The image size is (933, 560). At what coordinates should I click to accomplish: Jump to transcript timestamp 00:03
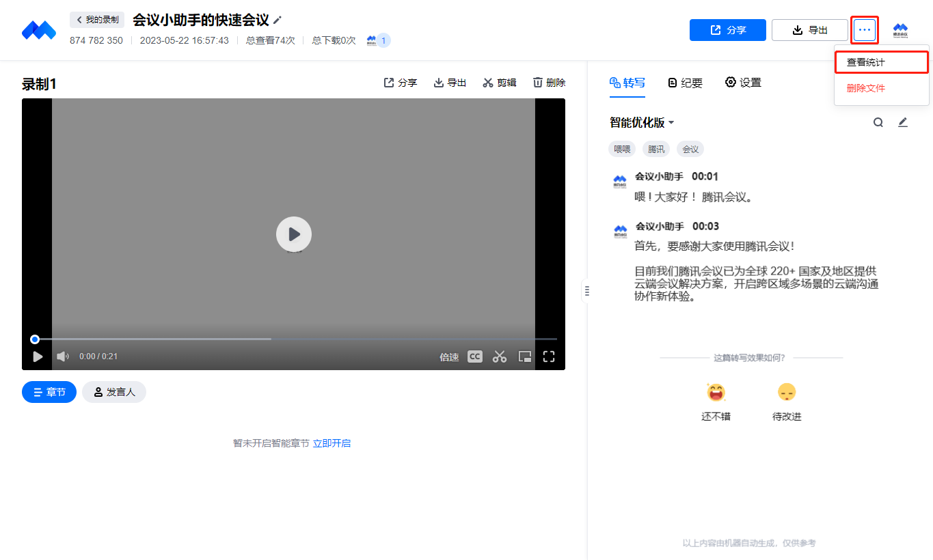(705, 226)
